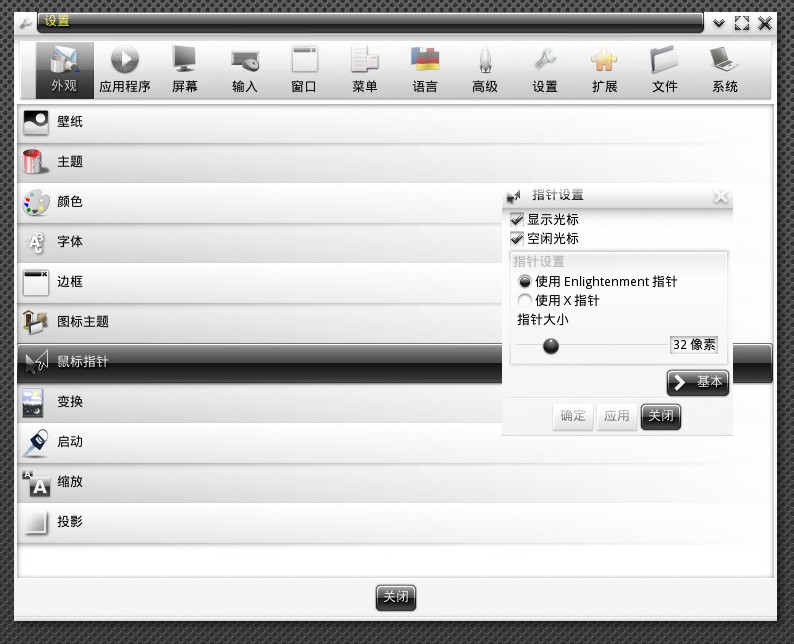
Task: Maximize the settings window
Action: click(x=742, y=23)
